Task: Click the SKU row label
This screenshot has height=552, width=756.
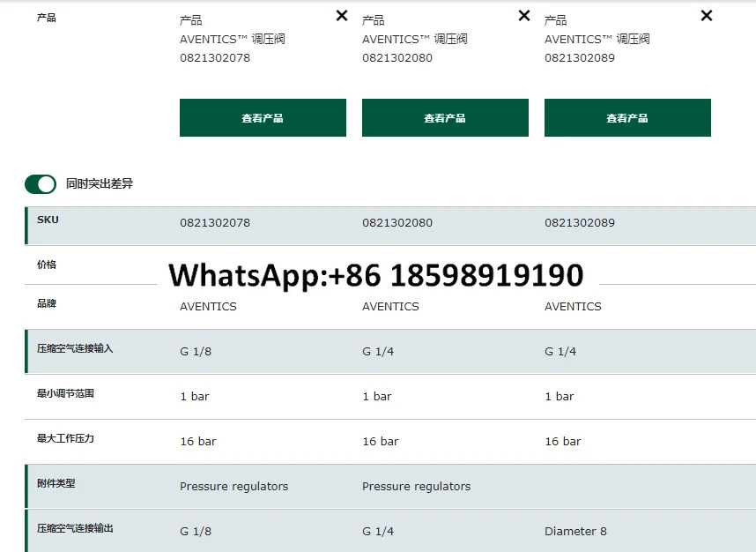Action: (48, 220)
